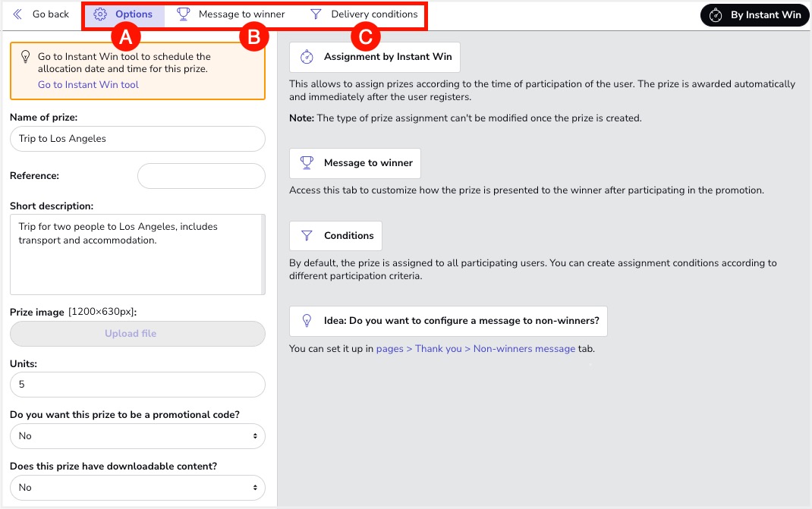Click the funnel icon in Conditions button

coord(307,236)
